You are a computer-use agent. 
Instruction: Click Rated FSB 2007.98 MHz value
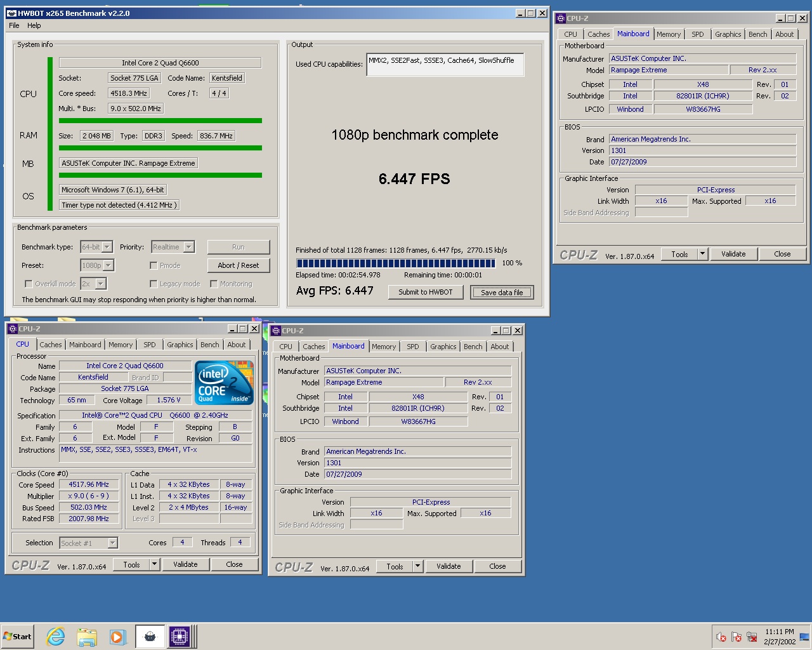pyautogui.click(x=89, y=519)
